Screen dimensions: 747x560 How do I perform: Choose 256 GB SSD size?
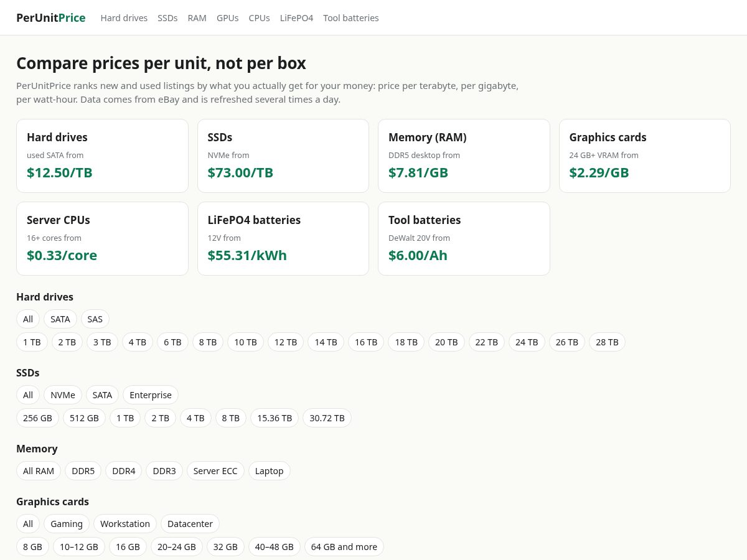[37, 418]
